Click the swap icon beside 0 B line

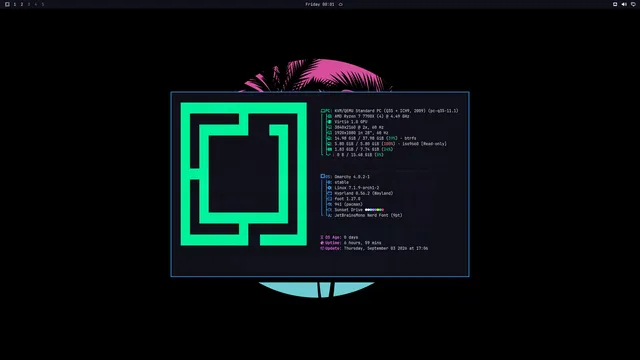[x=329, y=155]
